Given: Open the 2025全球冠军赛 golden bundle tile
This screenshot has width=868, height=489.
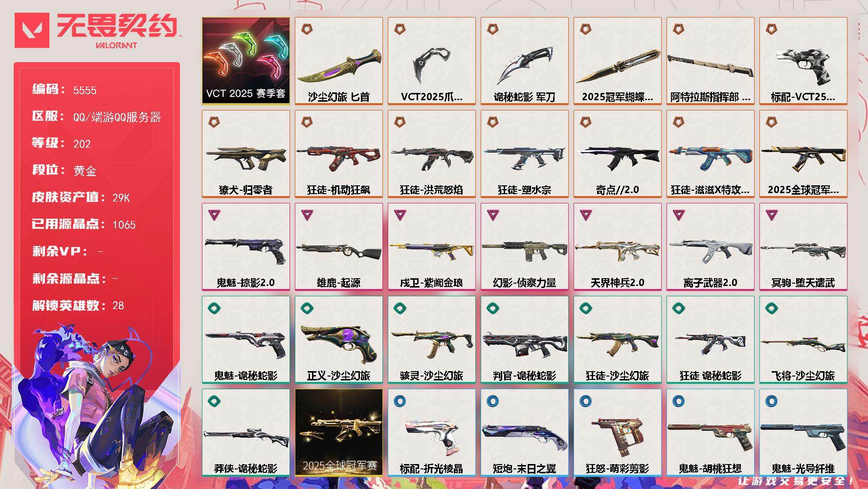Looking at the screenshot, I should [339, 432].
